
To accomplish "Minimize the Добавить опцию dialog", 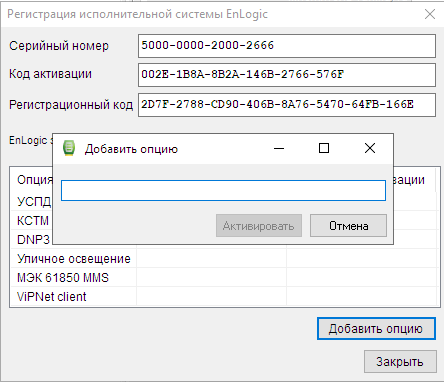I will tap(279, 148).
